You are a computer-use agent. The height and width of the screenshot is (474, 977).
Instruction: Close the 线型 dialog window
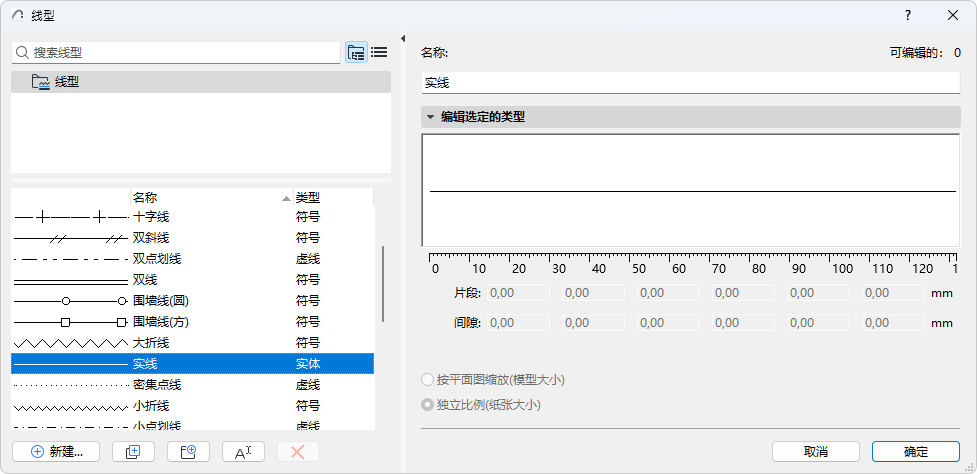tap(953, 16)
